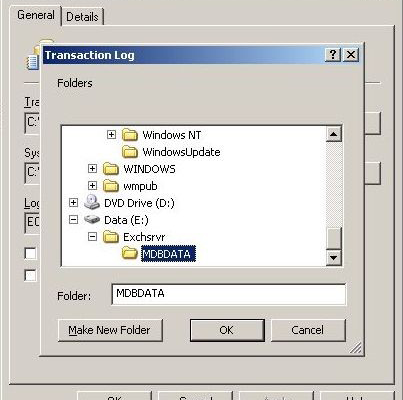
Task: Click the WindowsUpdate folder icon
Action: coord(130,152)
